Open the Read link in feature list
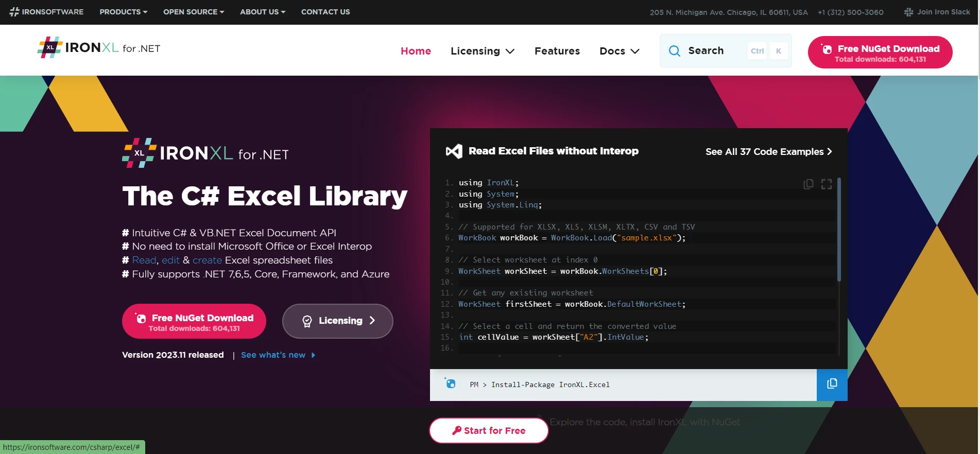 point(144,260)
